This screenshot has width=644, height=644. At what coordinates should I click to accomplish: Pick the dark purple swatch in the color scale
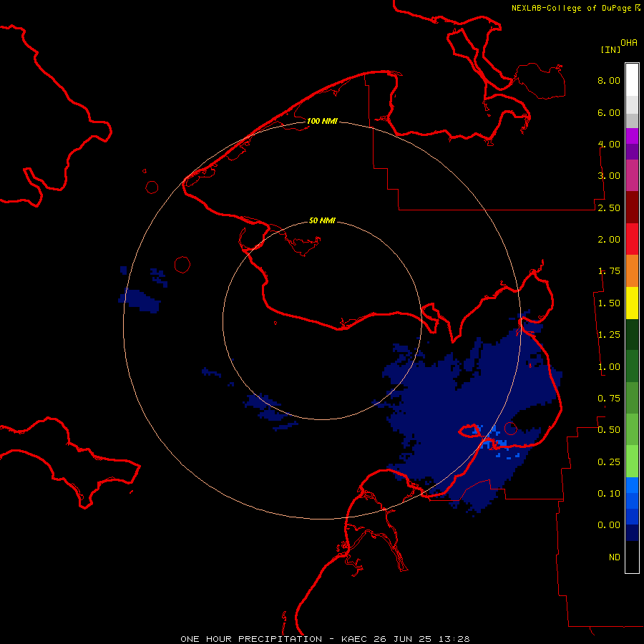pos(632,152)
